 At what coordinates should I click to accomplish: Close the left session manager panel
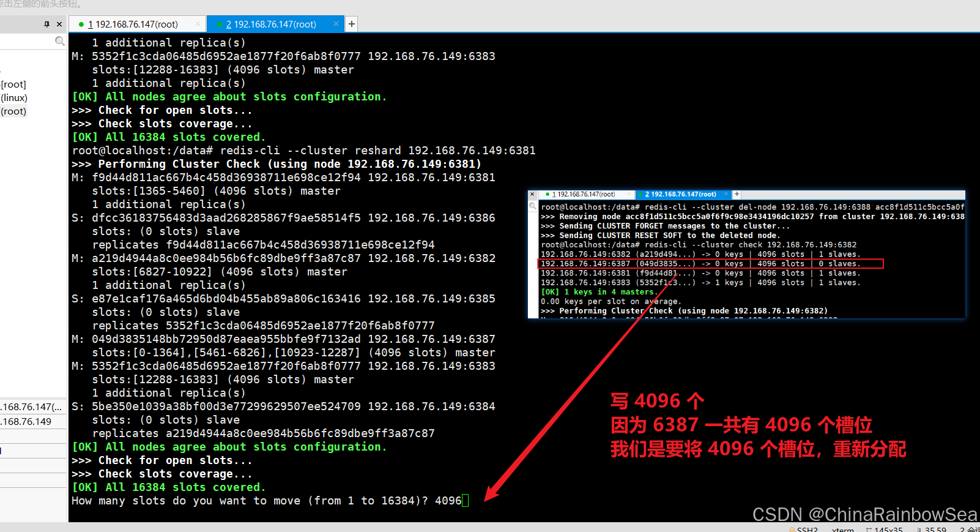(59, 24)
